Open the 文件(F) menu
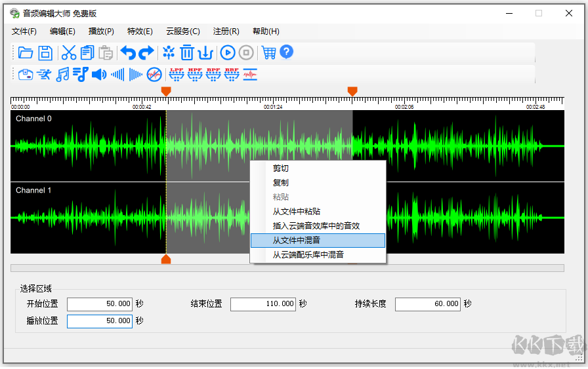 pyautogui.click(x=24, y=31)
